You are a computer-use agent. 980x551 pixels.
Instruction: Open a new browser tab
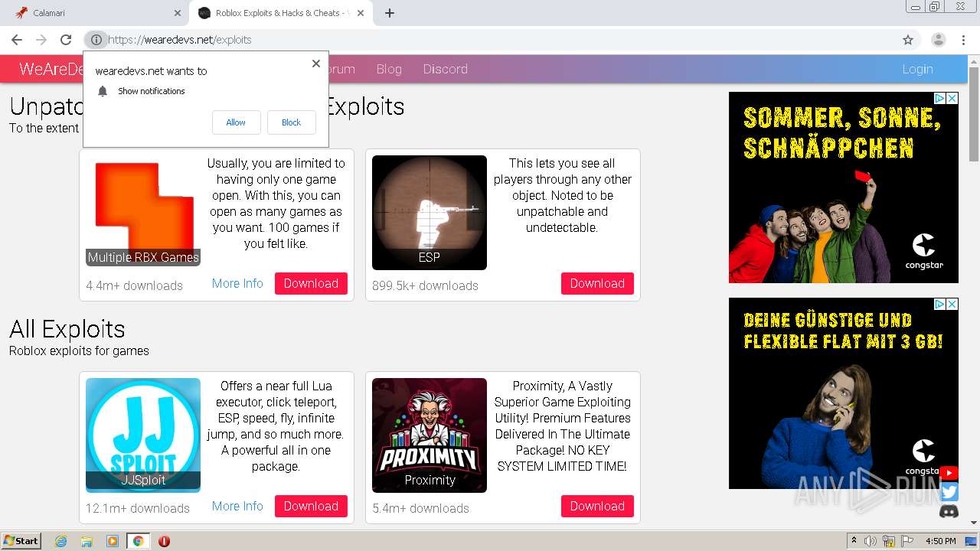point(390,13)
